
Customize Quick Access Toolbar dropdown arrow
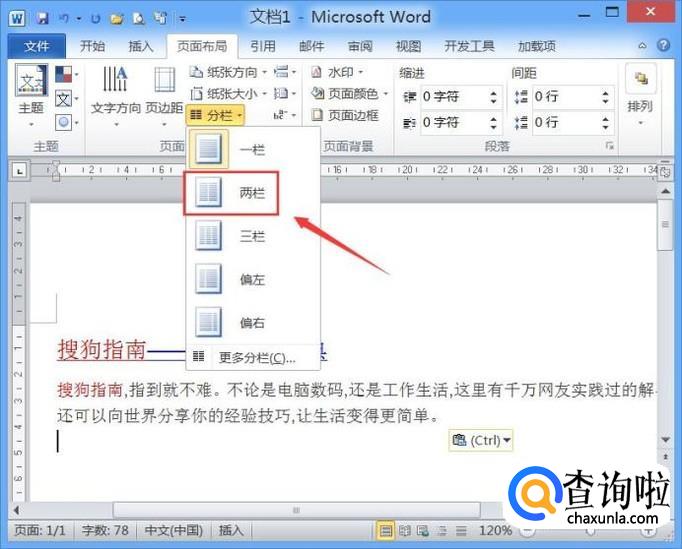pyautogui.click(x=183, y=19)
